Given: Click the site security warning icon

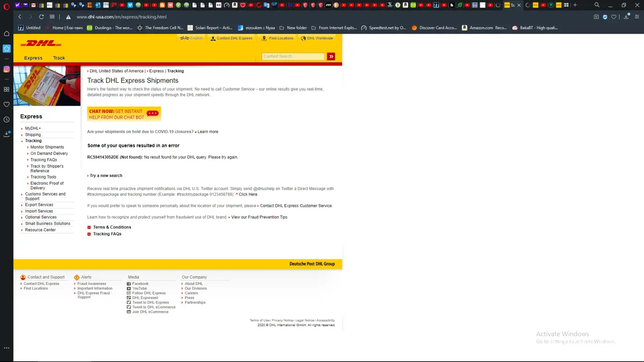Looking at the screenshot, I should click(x=68, y=17).
